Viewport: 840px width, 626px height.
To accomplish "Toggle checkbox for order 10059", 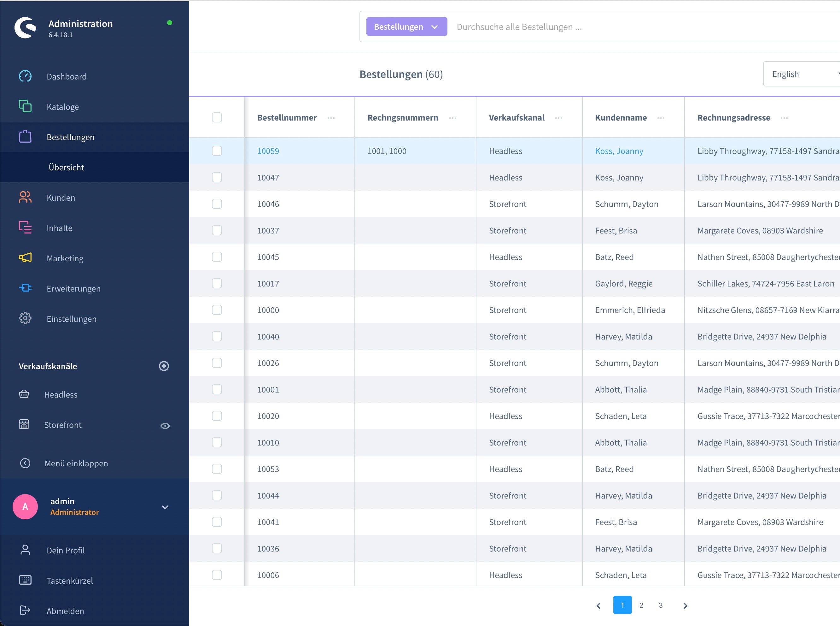I will (217, 151).
